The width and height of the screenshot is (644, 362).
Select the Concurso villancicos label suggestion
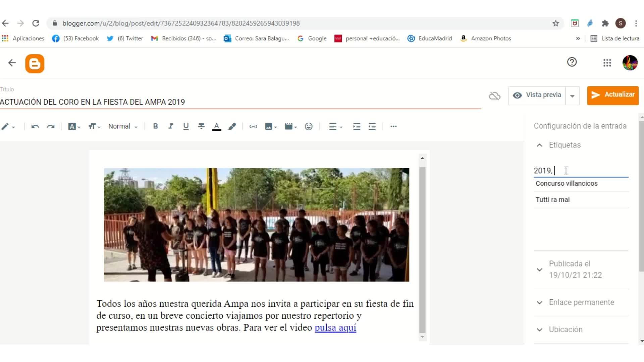[567, 183]
